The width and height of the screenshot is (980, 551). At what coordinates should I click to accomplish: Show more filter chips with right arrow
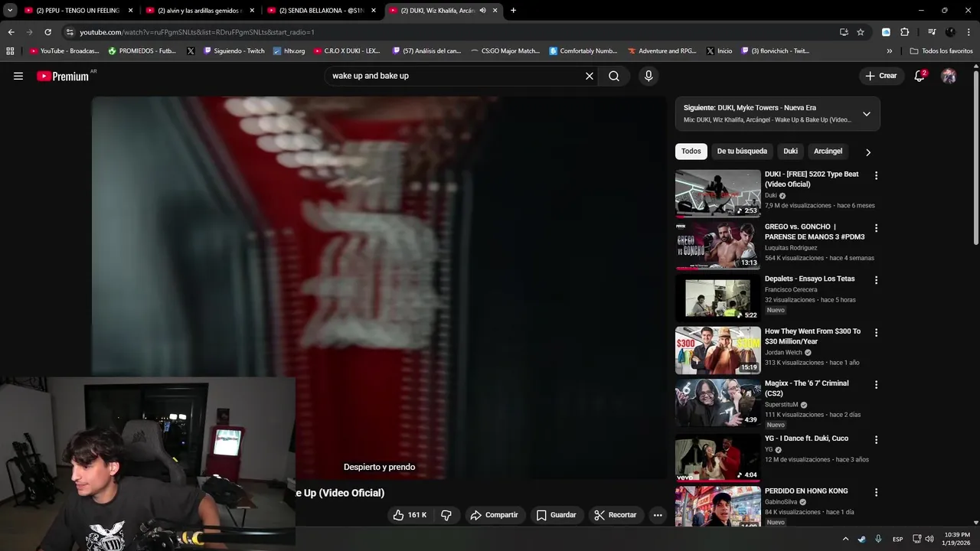(867, 152)
